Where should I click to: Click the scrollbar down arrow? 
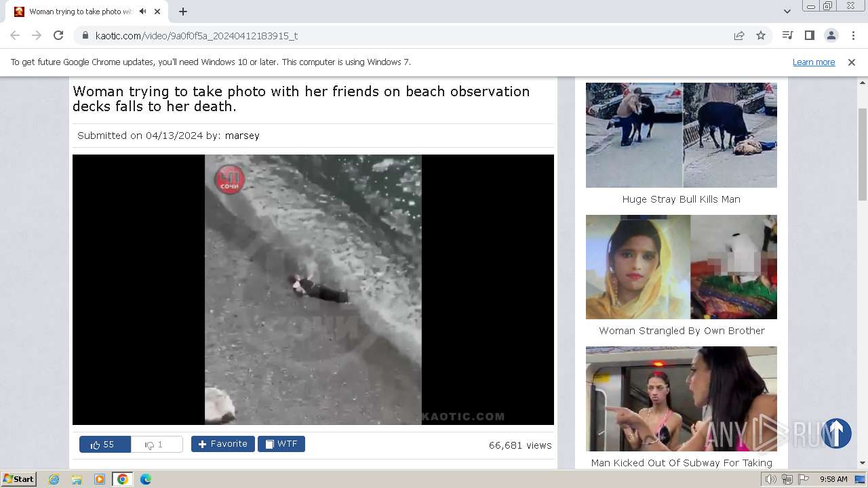[863, 464]
